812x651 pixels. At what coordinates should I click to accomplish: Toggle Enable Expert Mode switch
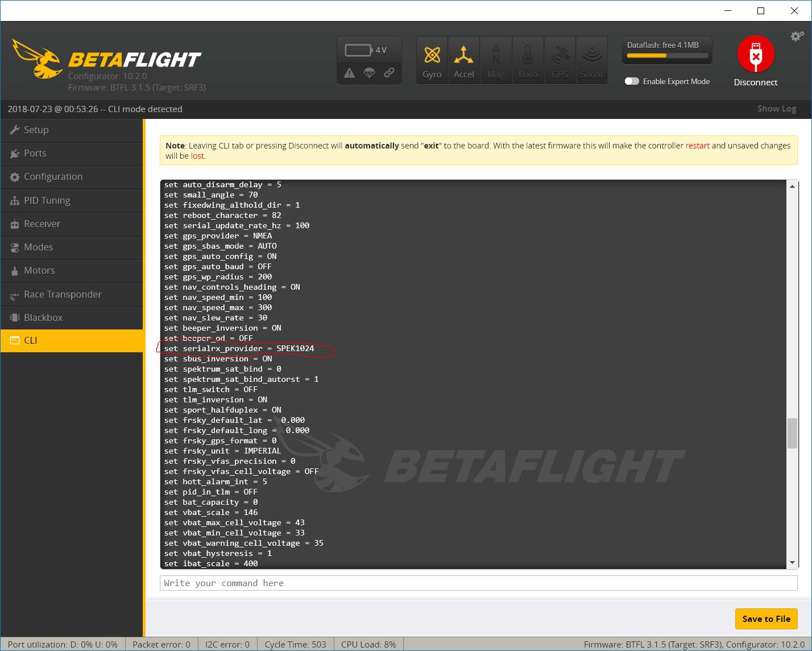click(x=632, y=81)
